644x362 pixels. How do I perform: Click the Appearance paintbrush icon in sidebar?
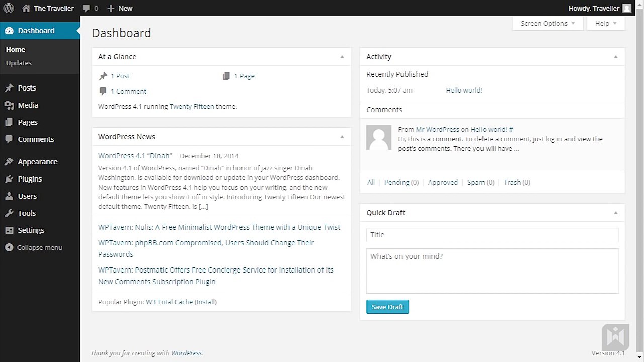click(9, 162)
